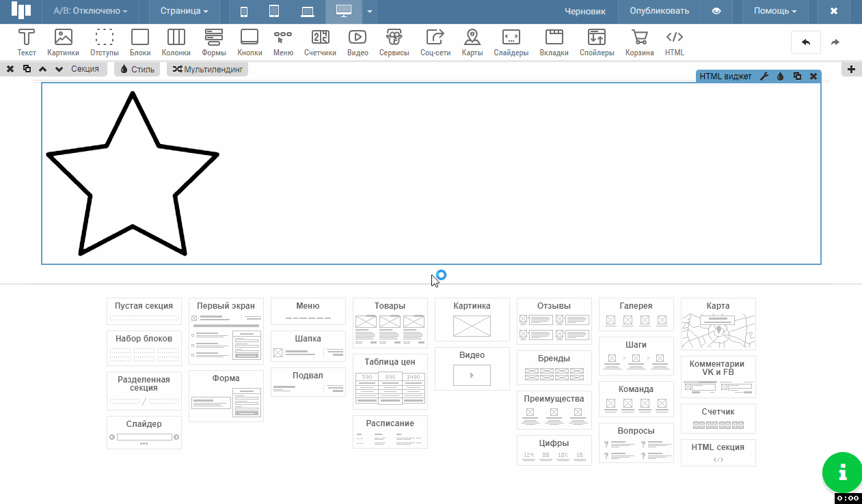Open the Помощь dropdown menu
Viewport: 862px width, 504px height.
click(x=775, y=11)
